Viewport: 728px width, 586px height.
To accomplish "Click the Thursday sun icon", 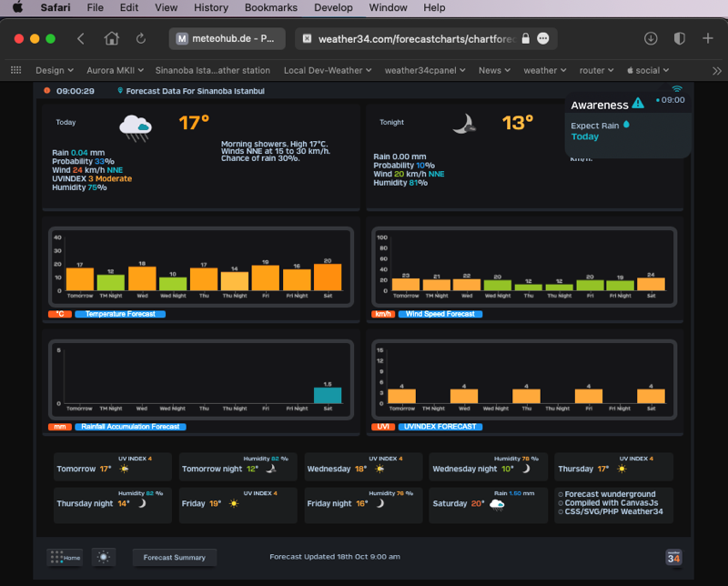I will tap(622, 469).
